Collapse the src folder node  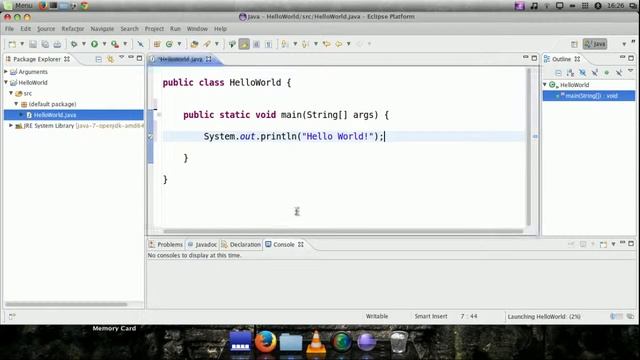[x=11, y=93]
